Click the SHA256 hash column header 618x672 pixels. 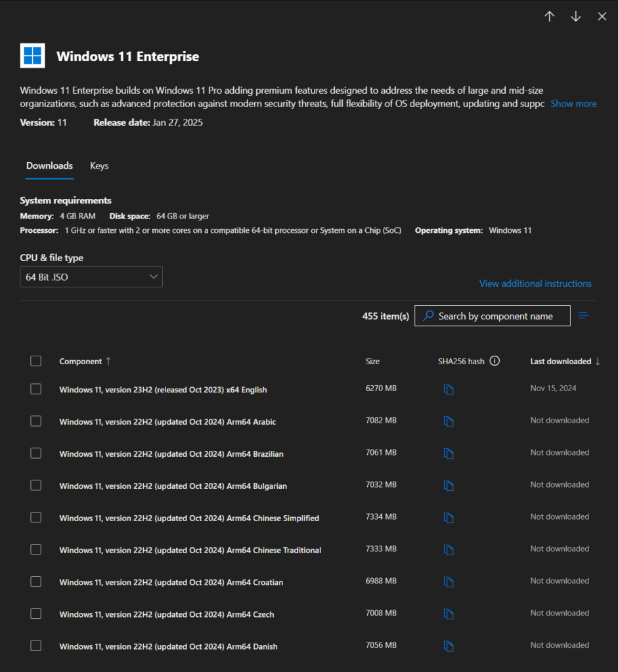pyautogui.click(x=461, y=362)
